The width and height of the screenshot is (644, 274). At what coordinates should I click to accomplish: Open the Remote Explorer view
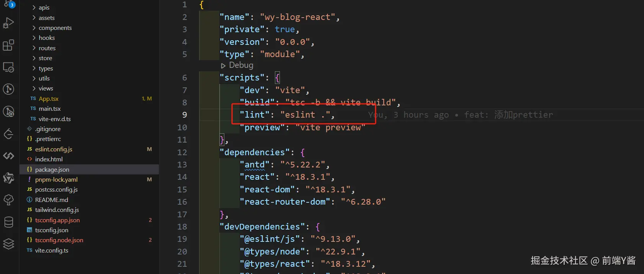8,67
